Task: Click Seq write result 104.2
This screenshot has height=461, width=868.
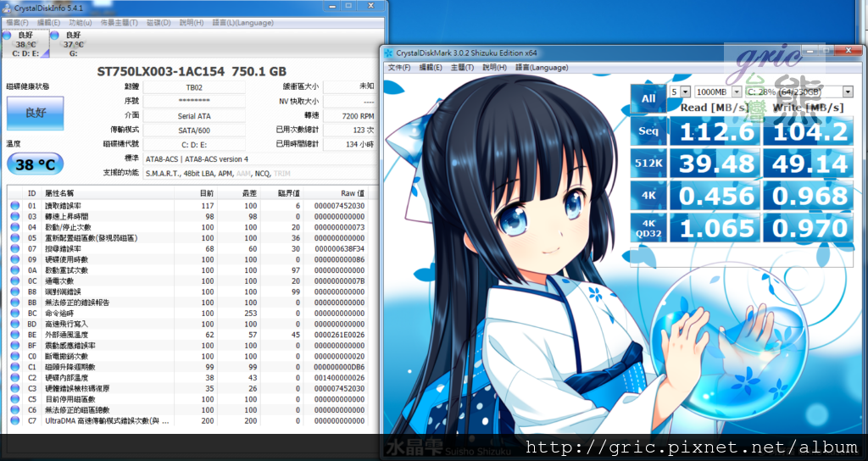Action: 808,131
